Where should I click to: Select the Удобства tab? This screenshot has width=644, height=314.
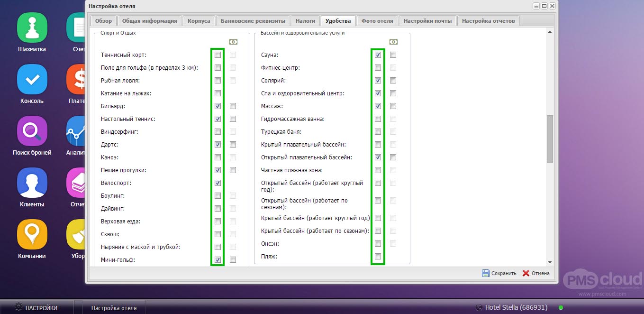point(338,21)
